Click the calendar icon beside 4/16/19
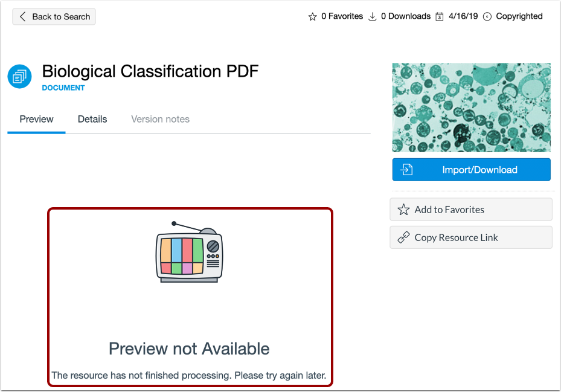 [x=440, y=16]
